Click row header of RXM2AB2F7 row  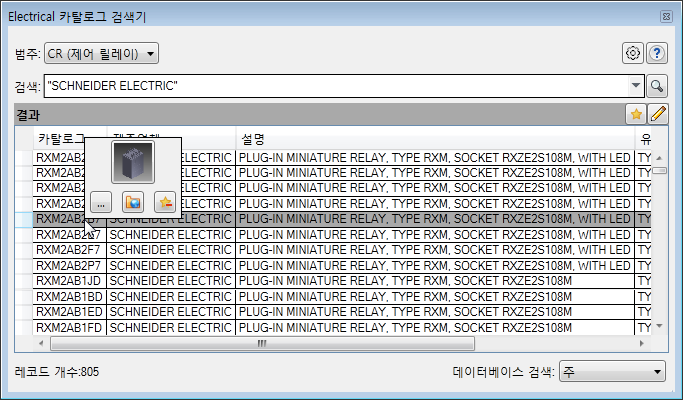(x=24, y=250)
